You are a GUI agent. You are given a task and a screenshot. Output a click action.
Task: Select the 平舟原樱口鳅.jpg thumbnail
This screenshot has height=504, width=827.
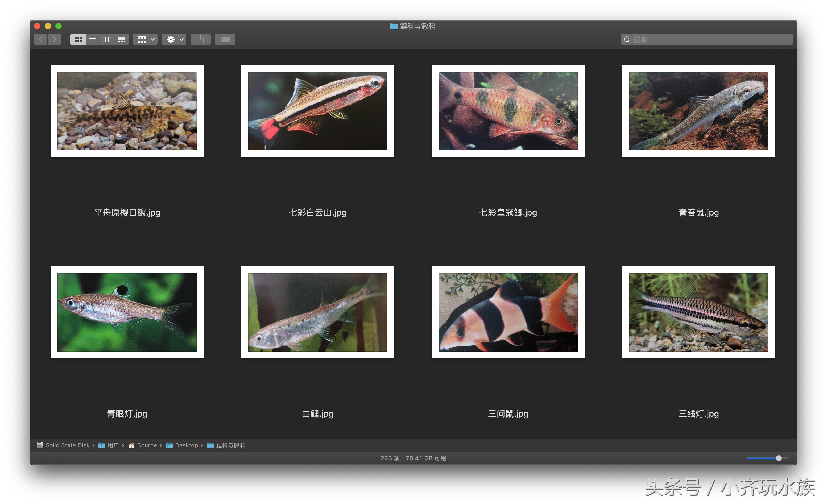[x=127, y=111]
